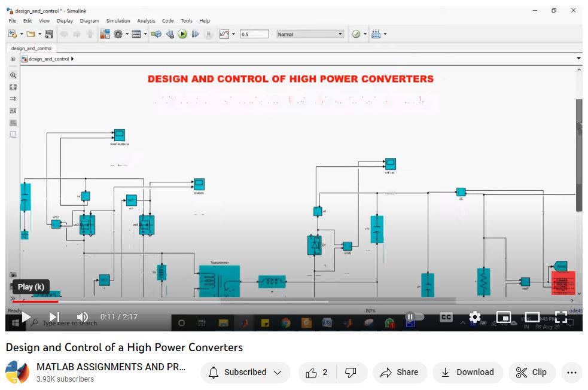Image resolution: width=588 pixels, height=390 pixels.
Task: Dislike this video
Action: pyautogui.click(x=351, y=372)
